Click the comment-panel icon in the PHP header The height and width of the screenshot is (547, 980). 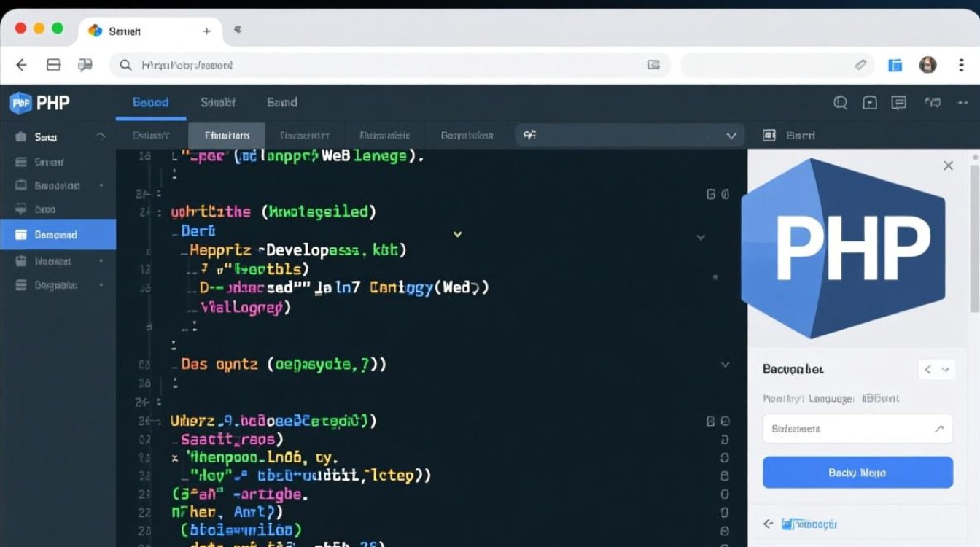pyautogui.click(x=899, y=103)
